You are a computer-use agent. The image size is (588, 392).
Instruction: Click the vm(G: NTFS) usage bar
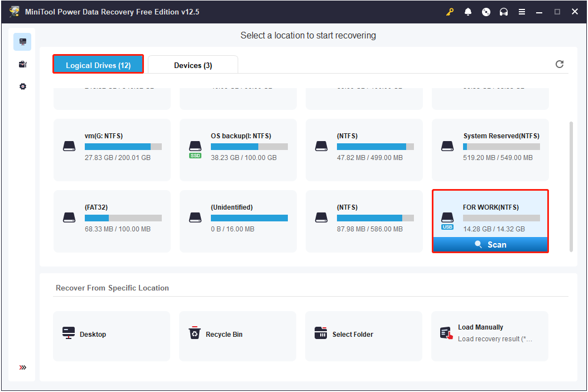(x=123, y=147)
